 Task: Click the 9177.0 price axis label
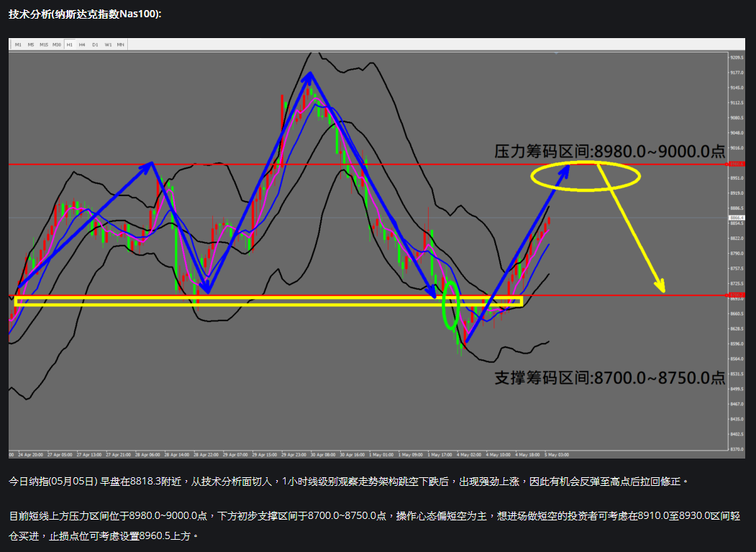[x=737, y=73]
